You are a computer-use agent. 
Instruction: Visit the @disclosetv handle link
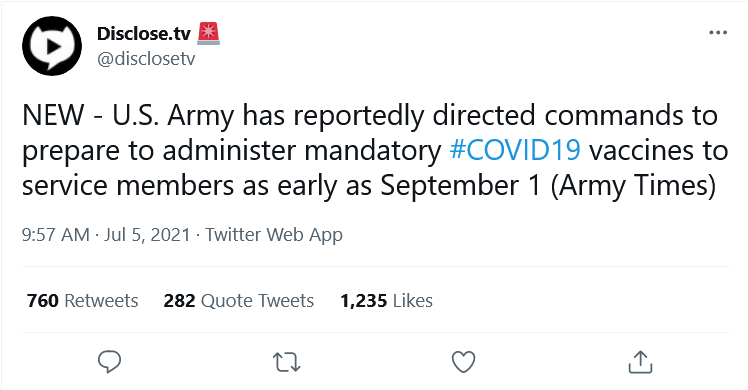pyautogui.click(x=146, y=59)
